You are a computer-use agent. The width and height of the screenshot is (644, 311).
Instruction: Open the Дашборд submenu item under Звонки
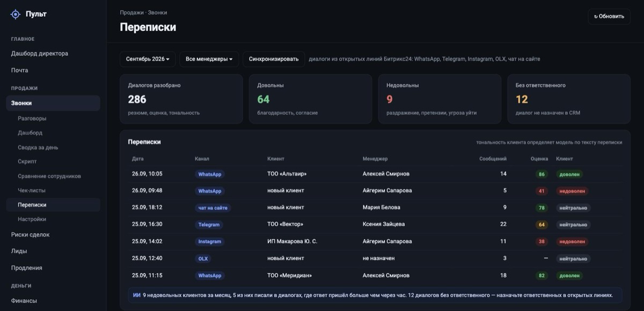pos(30,133)
